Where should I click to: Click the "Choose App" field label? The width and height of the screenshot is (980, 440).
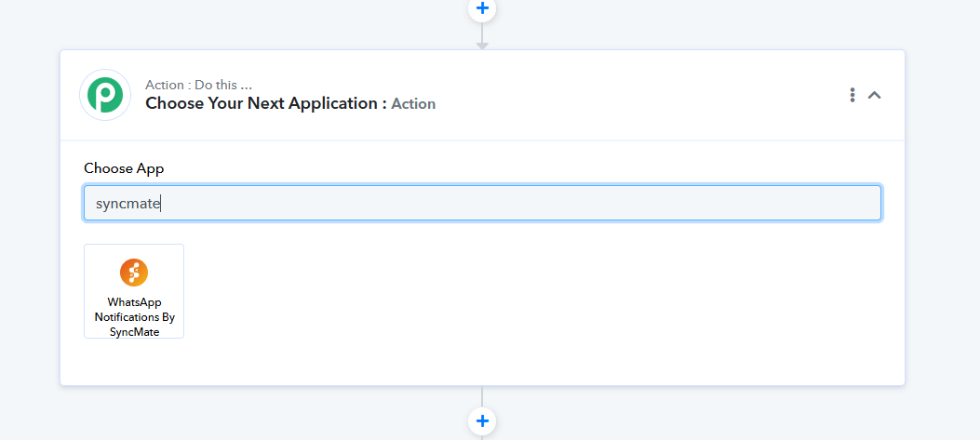(x=124, y=168)
